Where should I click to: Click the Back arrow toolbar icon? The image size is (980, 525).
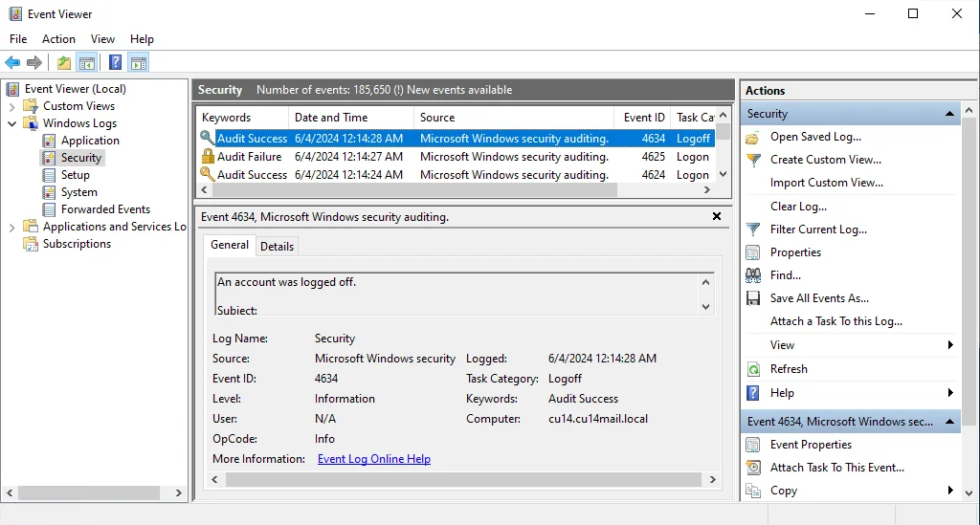[x=12, y=62]
